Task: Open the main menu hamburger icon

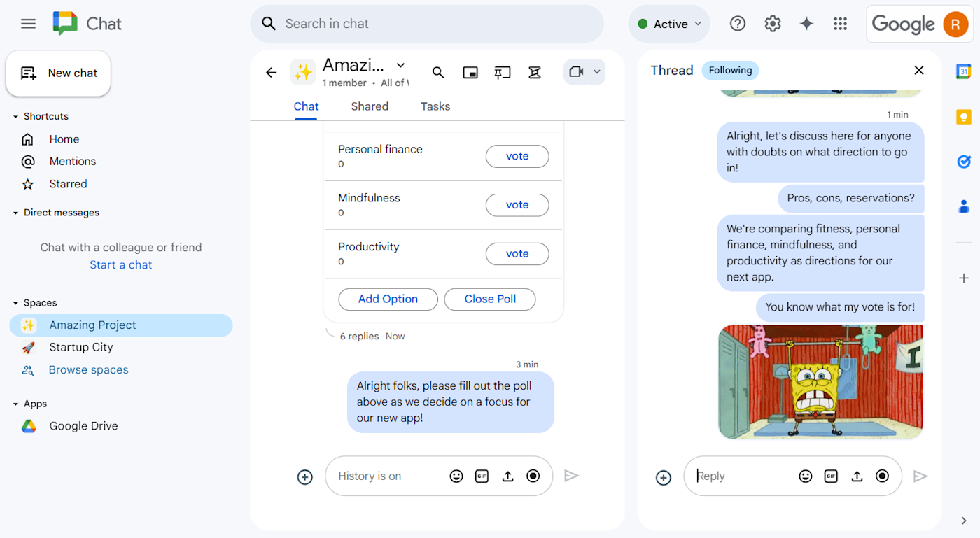Action: point(28,24)
